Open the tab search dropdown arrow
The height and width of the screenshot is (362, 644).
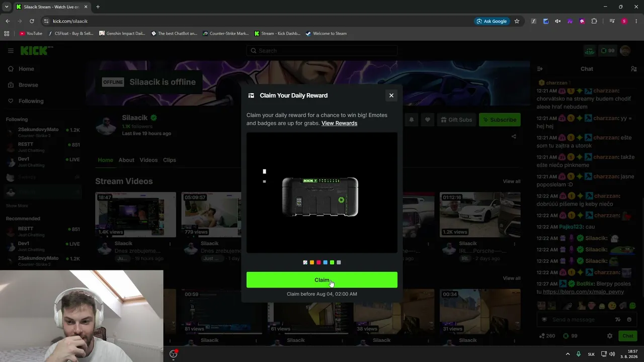[x=7, y=7]
